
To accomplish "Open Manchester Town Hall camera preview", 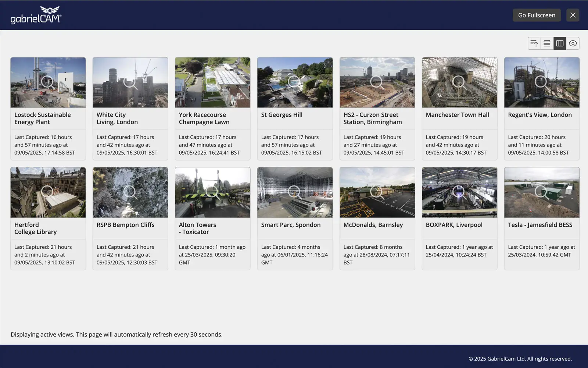I will [459, 82].
